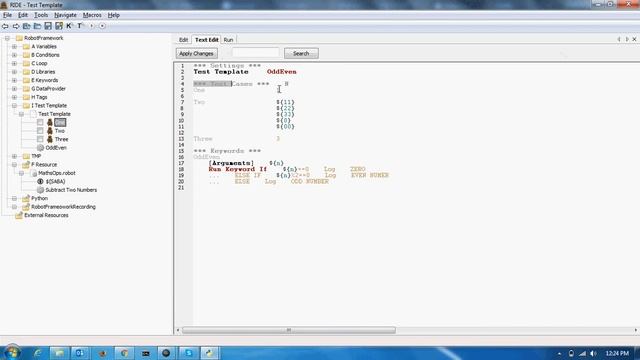This screenshot has width=640, height=360.
Task: Collapse the F Resource node
Action: tap(14, 165)
